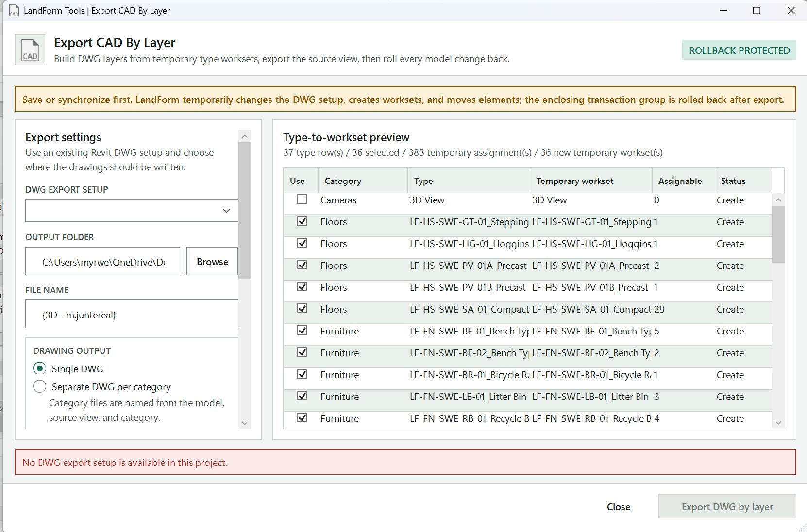
Task: Uncheck LF-HS-SWE-PV-01B_Precast row checkbox
Action: pyautogui.click(x=302, y=287)
